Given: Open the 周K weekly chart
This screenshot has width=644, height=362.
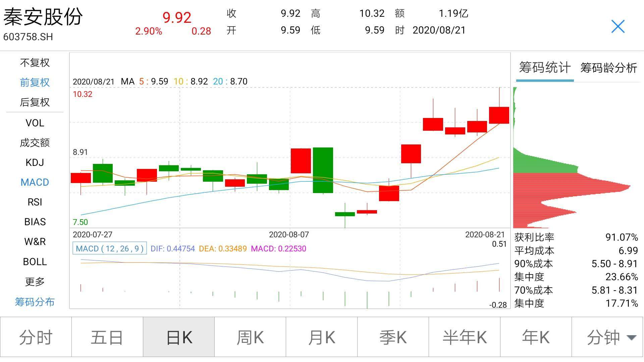Looking at the screenshot, I should [x=250, y=337].
